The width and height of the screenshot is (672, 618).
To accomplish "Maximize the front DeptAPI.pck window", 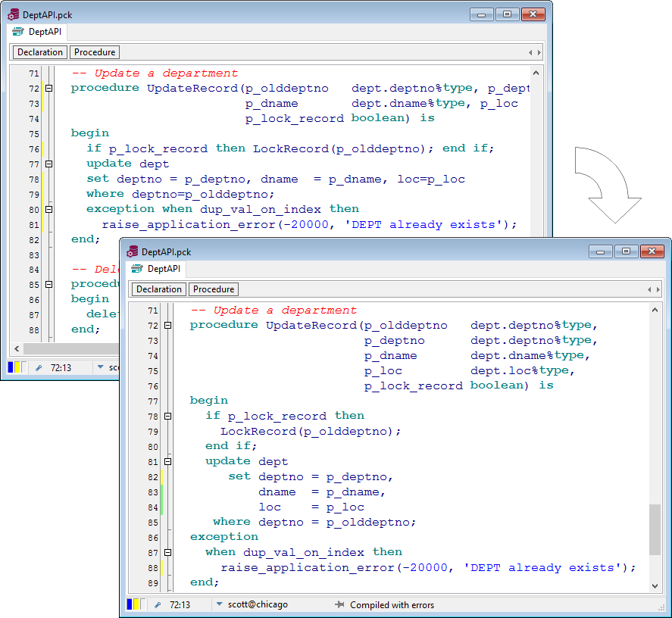I will [626, 251].
